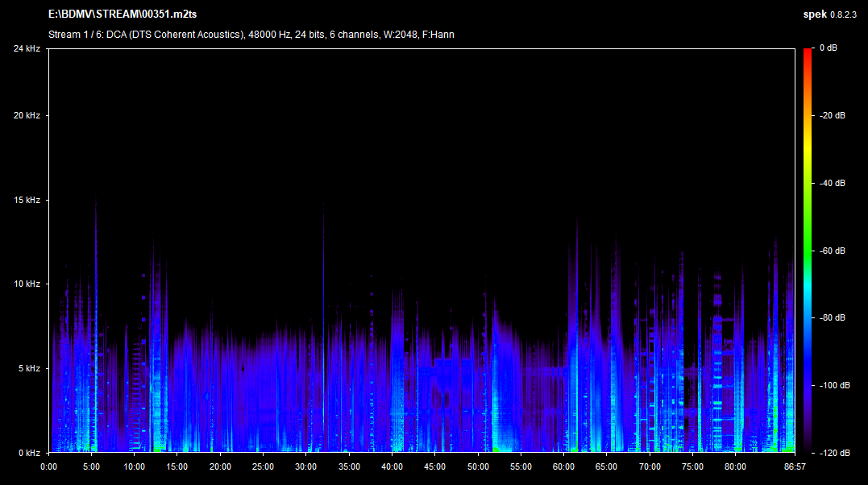Click the 0:00 time axis marker
The image size is (868, 485).
[49, 466]
